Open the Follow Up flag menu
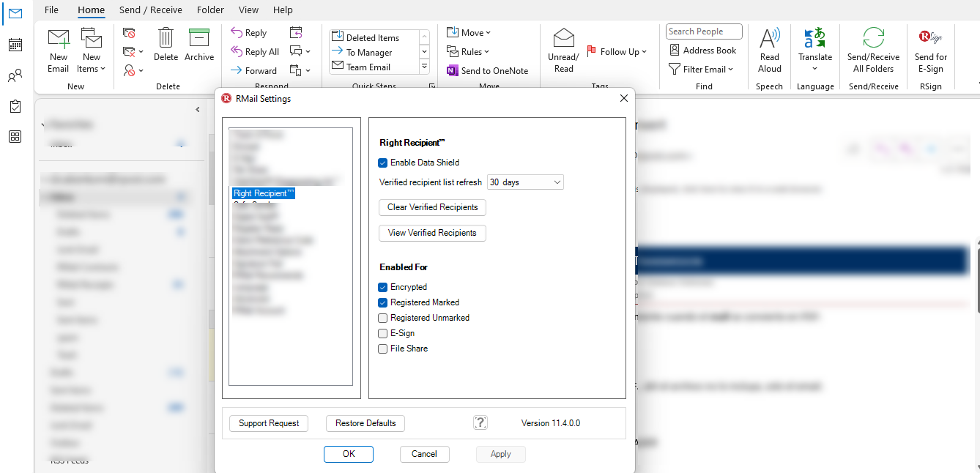The width and height of the screenshot is (980, 473). point(617,51)
